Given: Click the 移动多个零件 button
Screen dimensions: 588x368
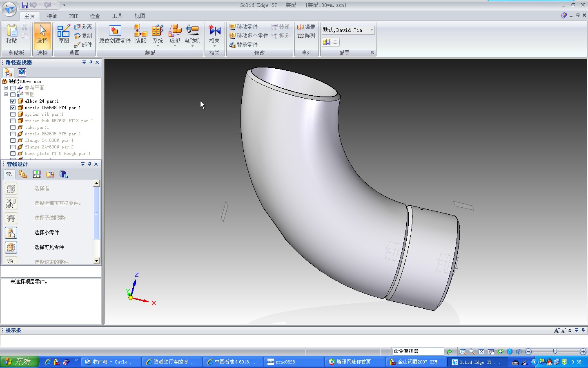Looking at the screenshot, I should click(x=249, y=36).
